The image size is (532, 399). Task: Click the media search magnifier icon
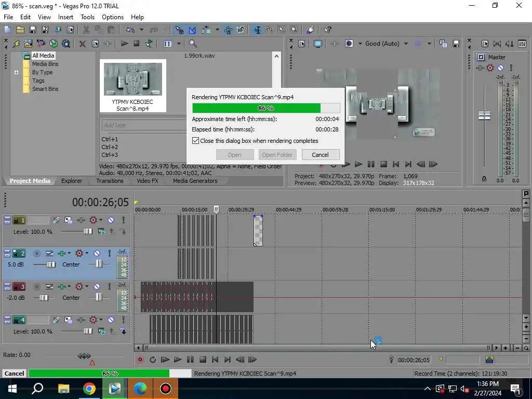click(193, 44)
